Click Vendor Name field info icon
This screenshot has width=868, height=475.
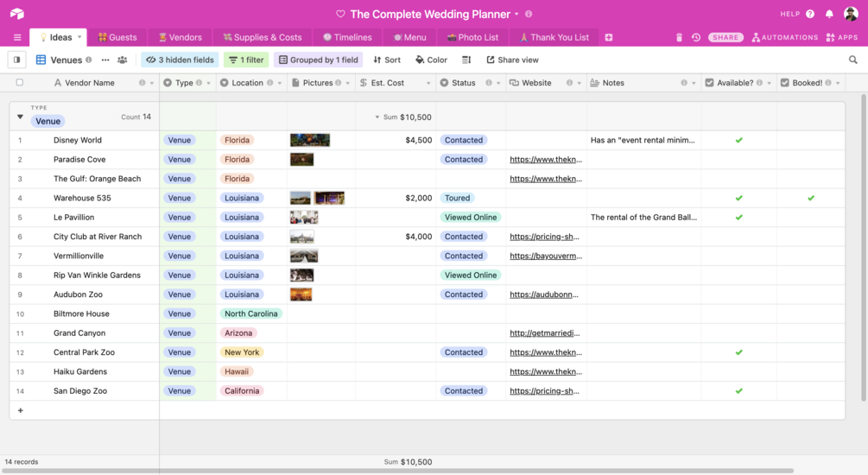(x=142, y=83)
